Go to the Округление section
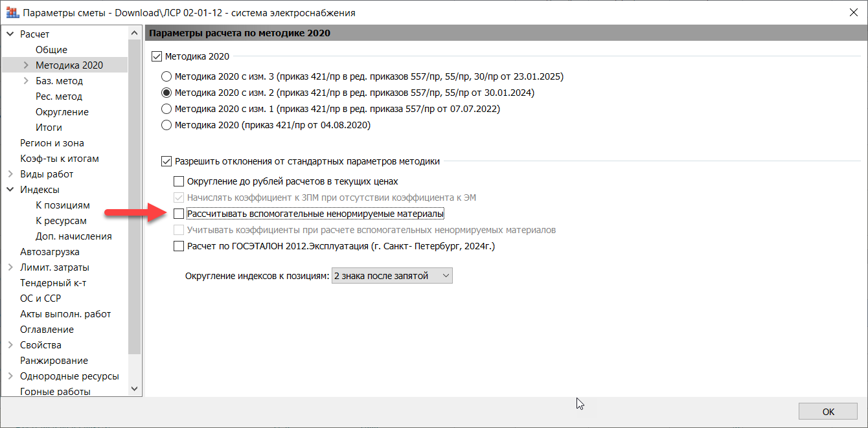Image resolution: width=868 pixels, height=428 pixels. coord(62,112)
